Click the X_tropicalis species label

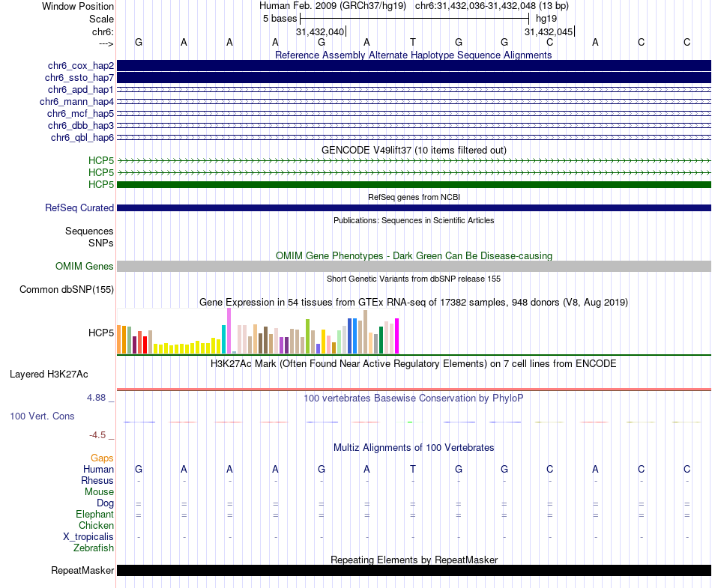[x=88, y=537]
